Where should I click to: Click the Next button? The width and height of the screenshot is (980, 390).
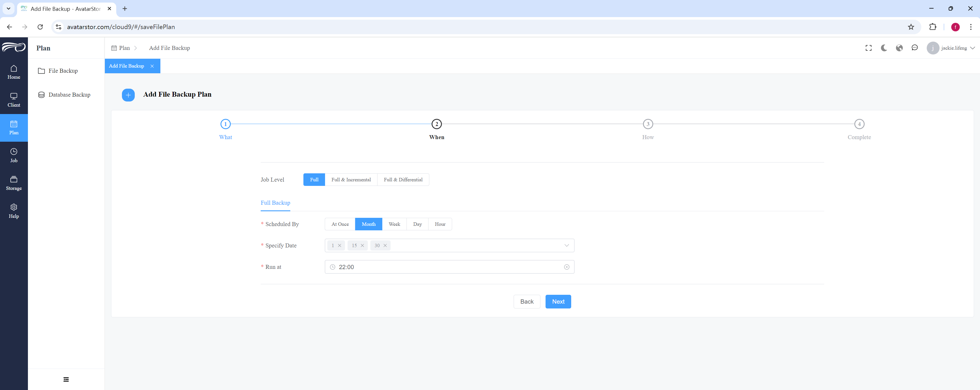(x=558, y=302)
